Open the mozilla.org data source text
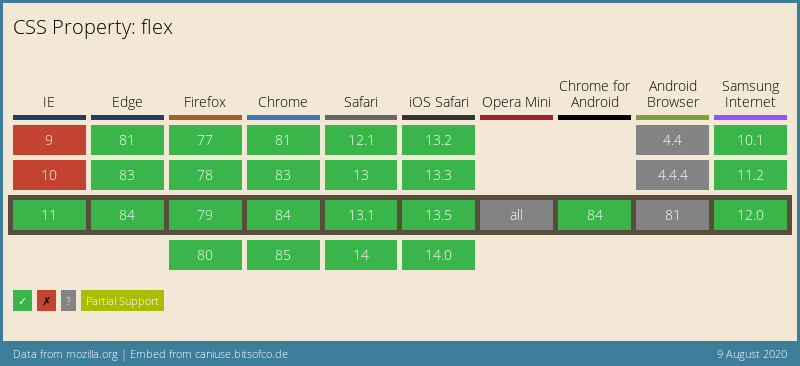The width and height of the screenshot is (800, 366). [x=91, y=354]
